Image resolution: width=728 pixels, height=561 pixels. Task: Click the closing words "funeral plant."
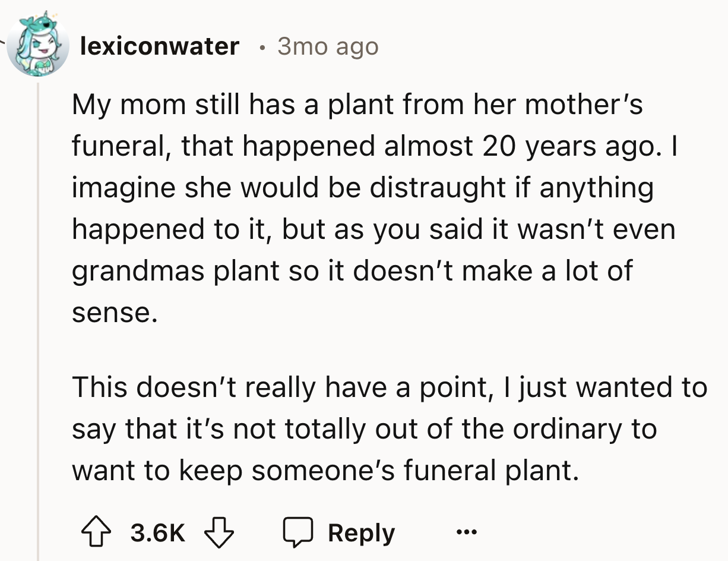click(x=490, y=470)
